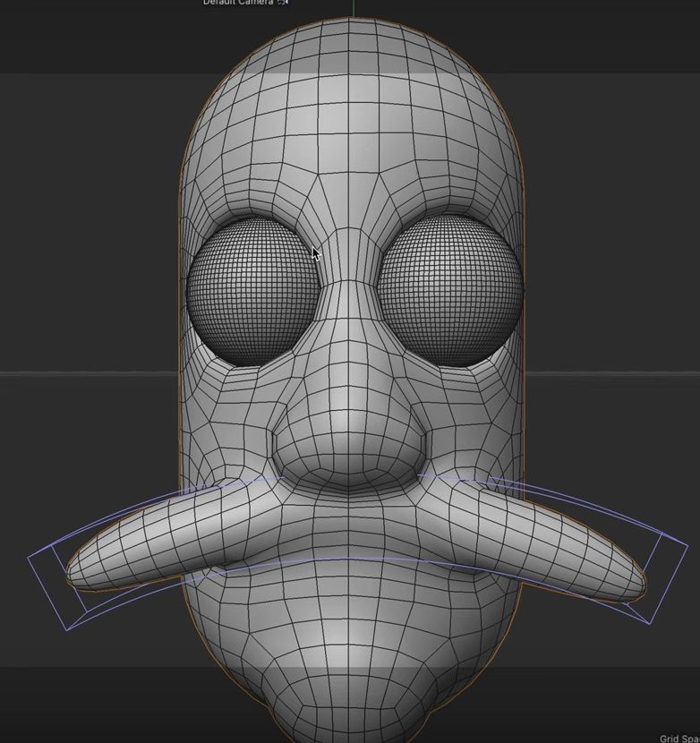Click the Default Camera viewport label

(237, 3)
